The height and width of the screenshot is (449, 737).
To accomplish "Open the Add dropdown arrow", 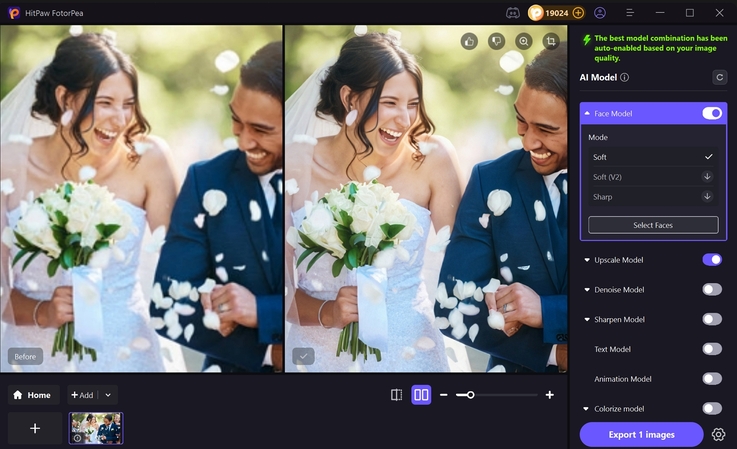I will tap(108, 395).
